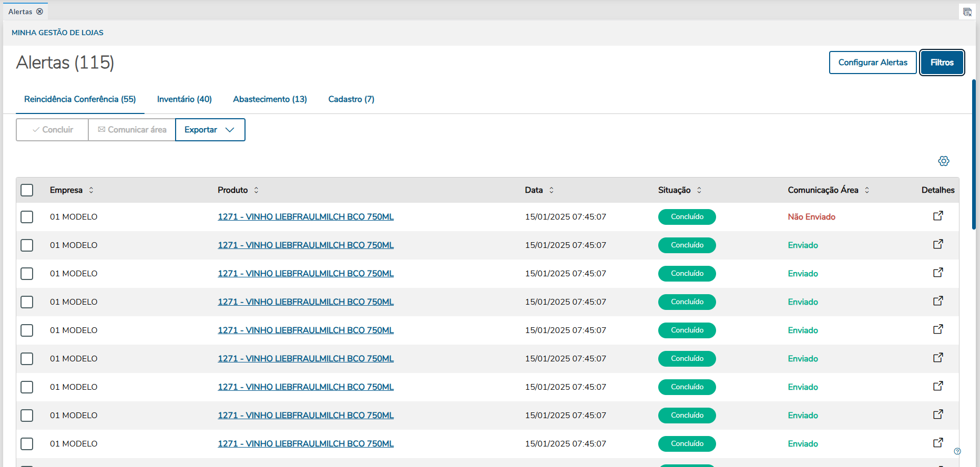Click the Configurar Alertas button

(x=872, y=63)
